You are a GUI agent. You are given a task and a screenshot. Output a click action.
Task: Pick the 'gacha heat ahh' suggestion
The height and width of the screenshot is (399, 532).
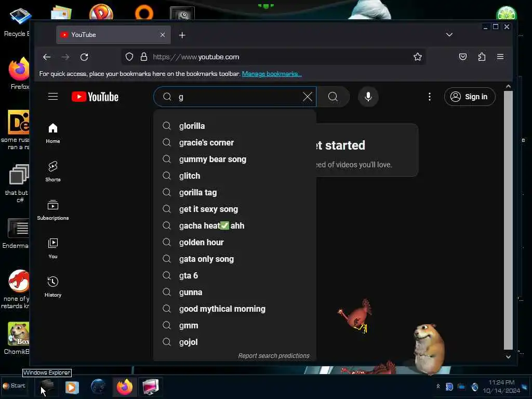tap(235, 225)
